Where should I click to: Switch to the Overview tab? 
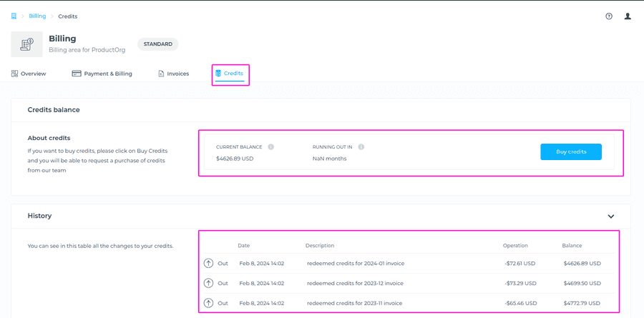[29, 74]
